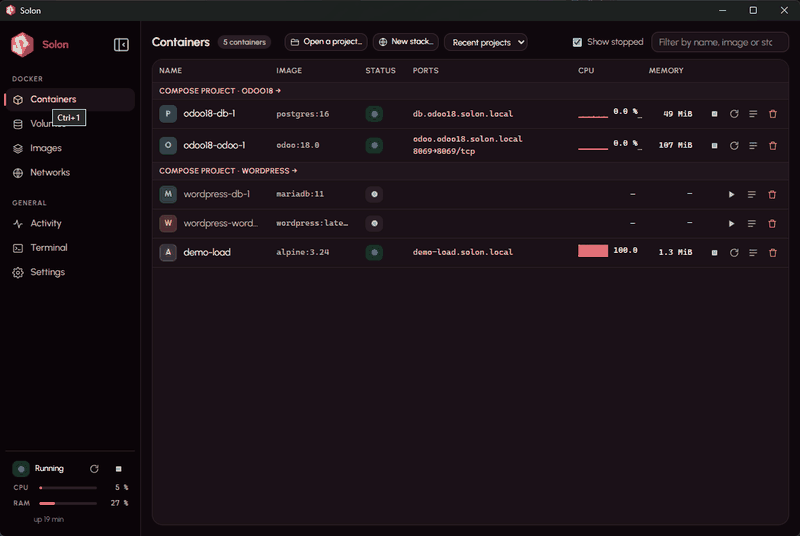
Task: Click the sidebar CPU usage bar
Action: click(68, 488)
